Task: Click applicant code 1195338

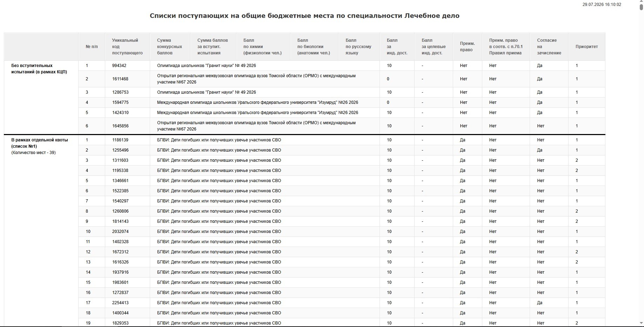Action: pyautogui.click(x=120, y=171)
